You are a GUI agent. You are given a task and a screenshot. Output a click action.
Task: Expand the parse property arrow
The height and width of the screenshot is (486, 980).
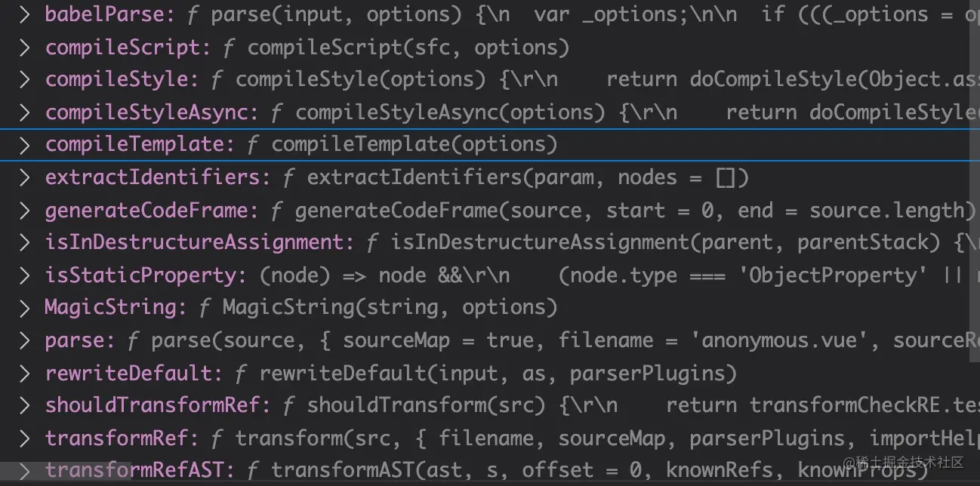point(25,341)
